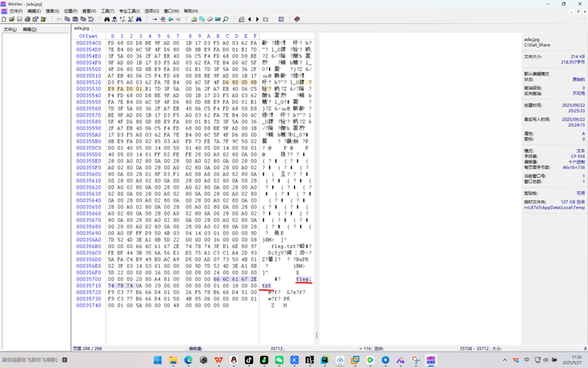Click the black right triangle toolbar icon
This screenshot has width=588, height=368.
[258, 19]
